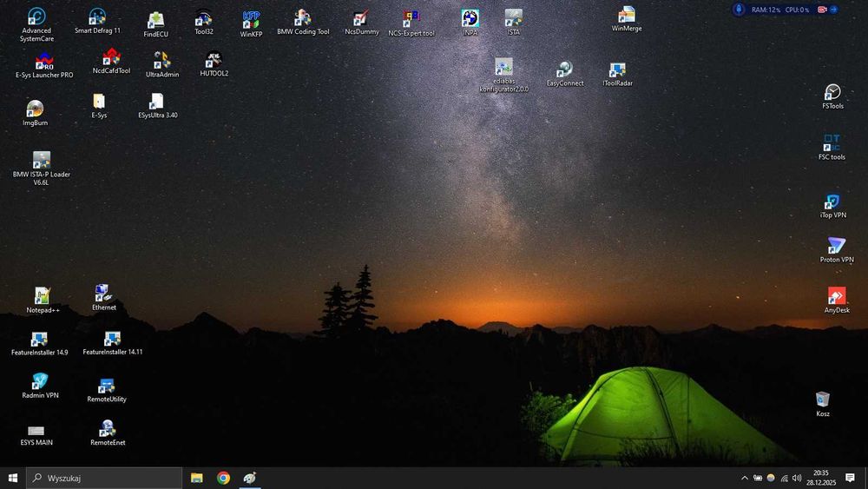The height and width of the screenshot is (489, 868).
Task: Open File Explorer from the taskbar
Action: pos(196,478)
